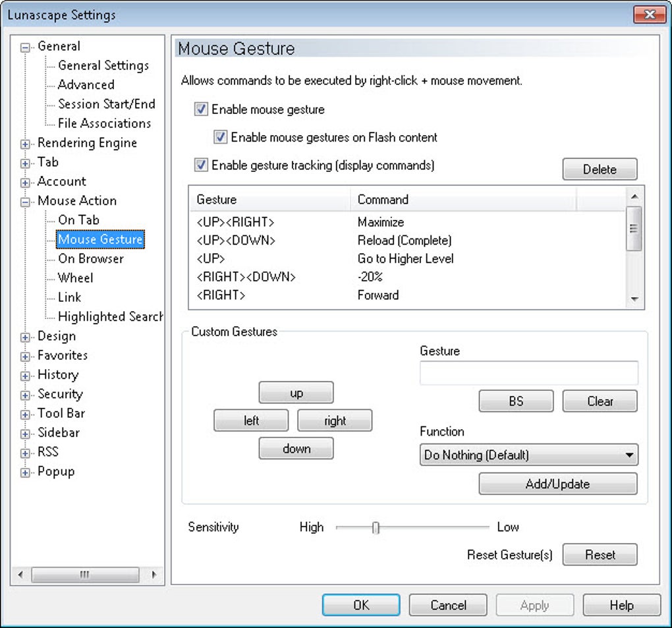The image size is (672, 628).
Task: Open File Associations settings
Action: click(105, 123)
